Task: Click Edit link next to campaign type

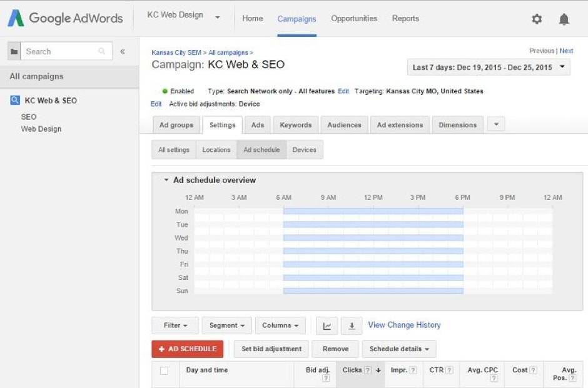Action: [343, 91]
